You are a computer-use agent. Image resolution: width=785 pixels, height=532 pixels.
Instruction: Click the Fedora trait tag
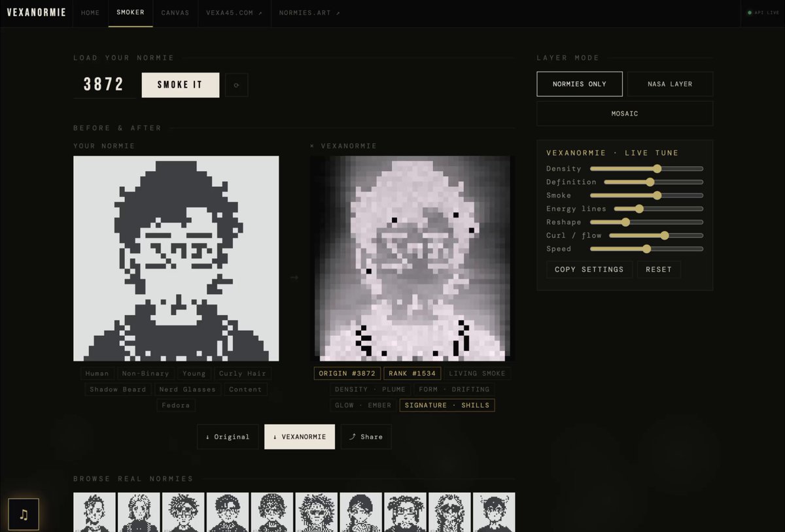(176, 405)
